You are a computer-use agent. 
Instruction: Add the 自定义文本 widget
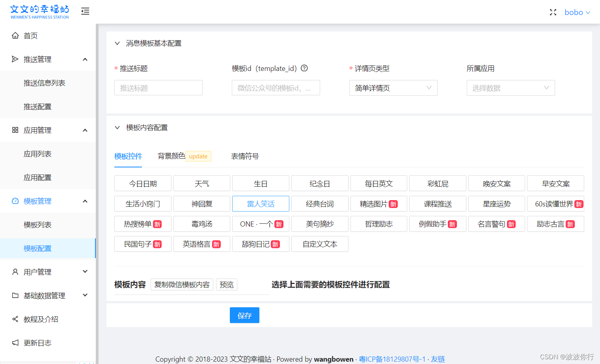pyautogui.click(x=320, y=244)
